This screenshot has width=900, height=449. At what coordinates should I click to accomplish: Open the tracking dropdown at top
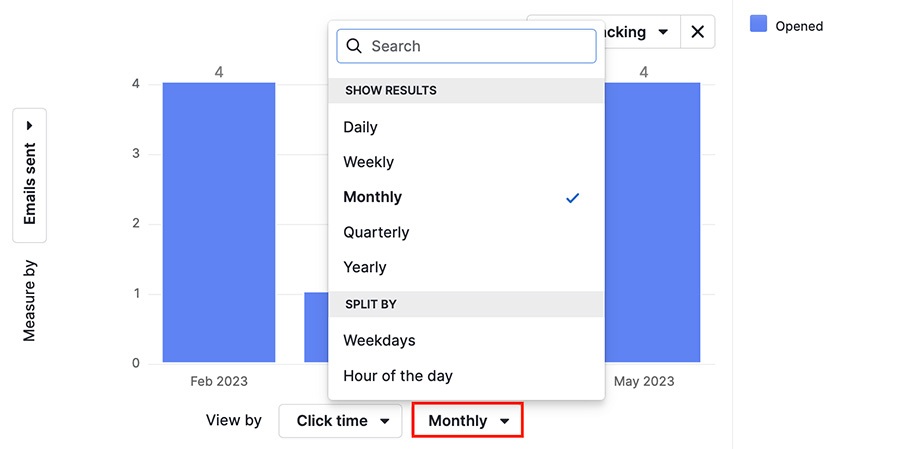pos(642,32)
